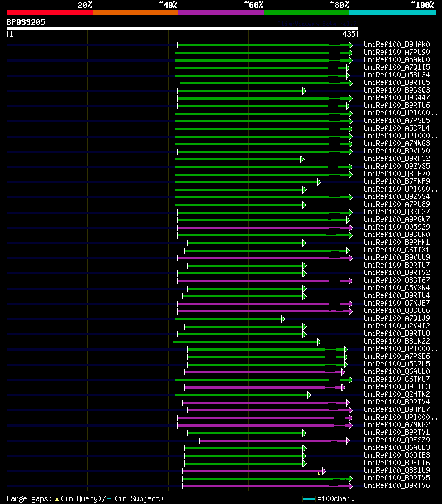
Task: Click the purple ~60% identity legend segment
Action: pyautogui.click(x=221, y=12)
